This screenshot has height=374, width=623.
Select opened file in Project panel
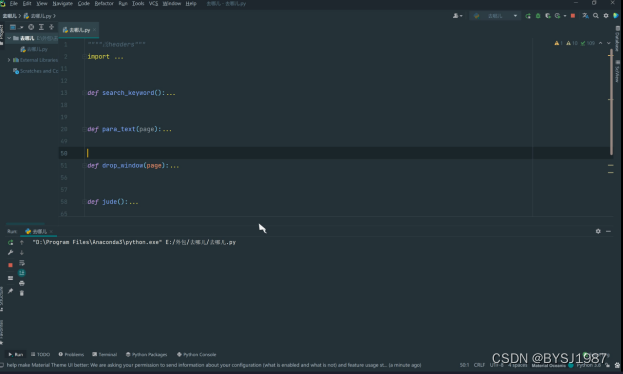[31, 27]
